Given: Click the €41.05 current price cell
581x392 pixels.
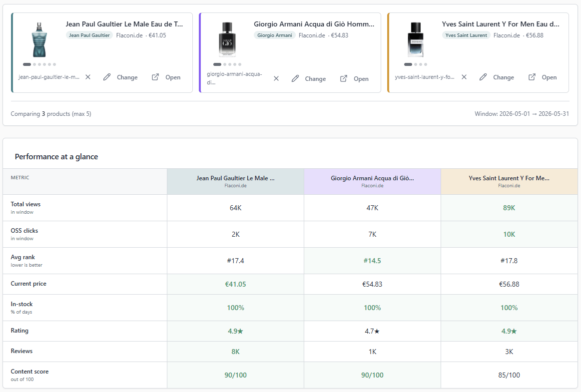Looking at the screenshot, I should click(236, 284).
